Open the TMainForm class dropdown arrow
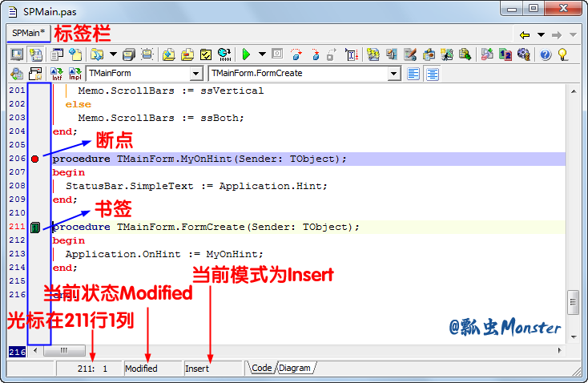This screenshot has height=383, width=588. [x=196, y=74]
